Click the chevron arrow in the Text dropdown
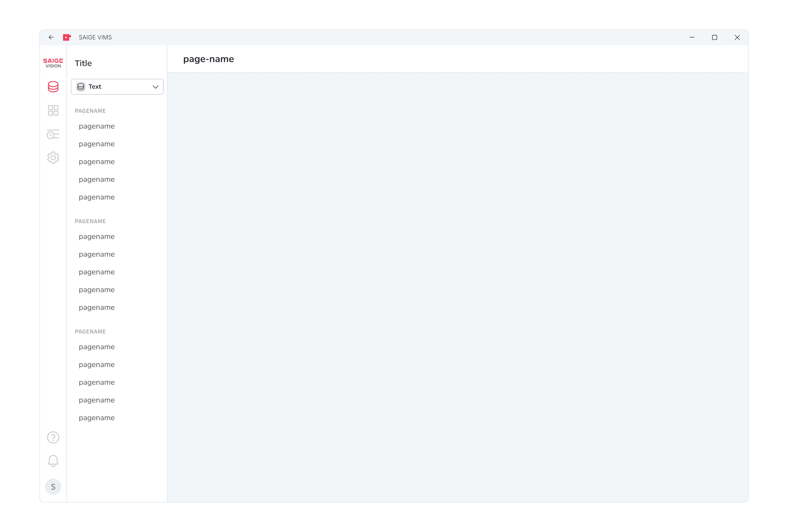 click(156, 87)
